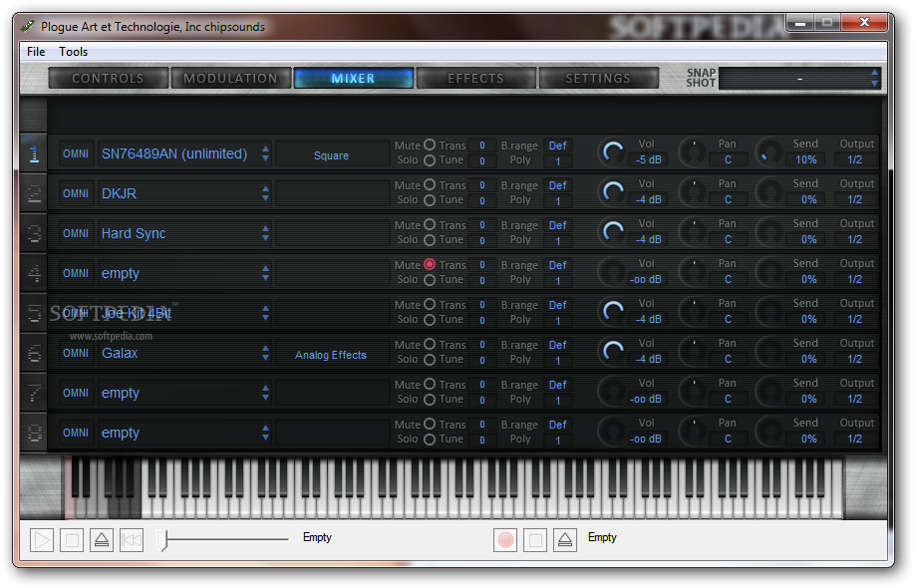Mute the DKJR slot
915x588 pixels.
click(x=430, y=184)
